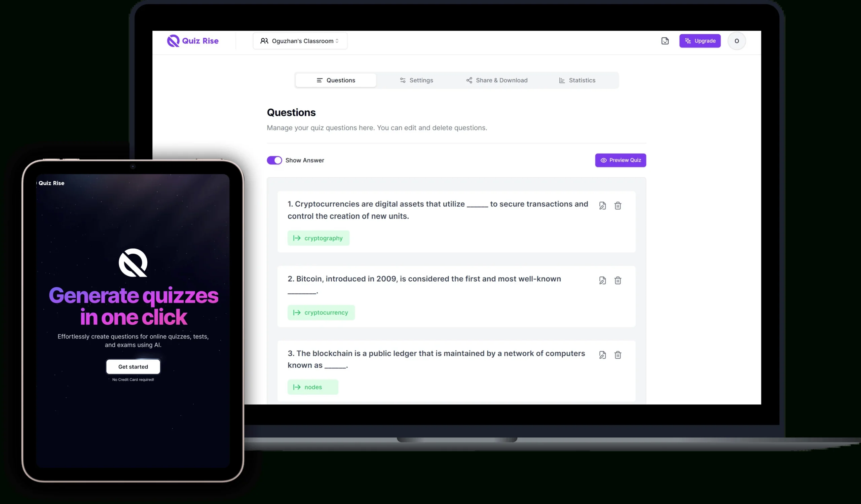This screenshot has width=861, height=504.
Task: Click the Questions tab
Action: tap(335, 80)
